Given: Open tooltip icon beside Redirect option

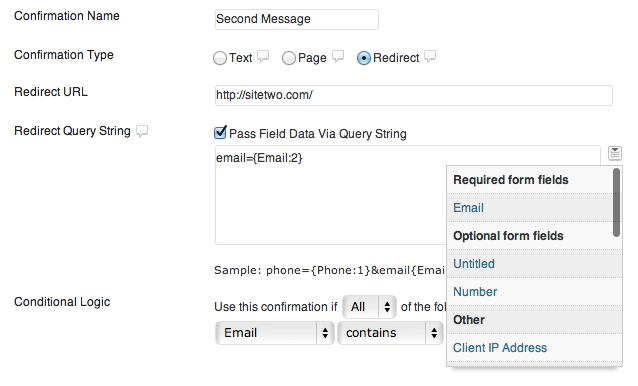Looking at the screenshot, I should pyautogui.click(x=430, y=56).
